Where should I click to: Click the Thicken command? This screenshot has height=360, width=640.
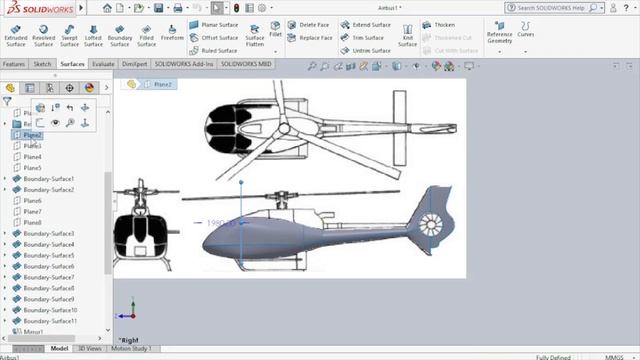click(439, 25)
